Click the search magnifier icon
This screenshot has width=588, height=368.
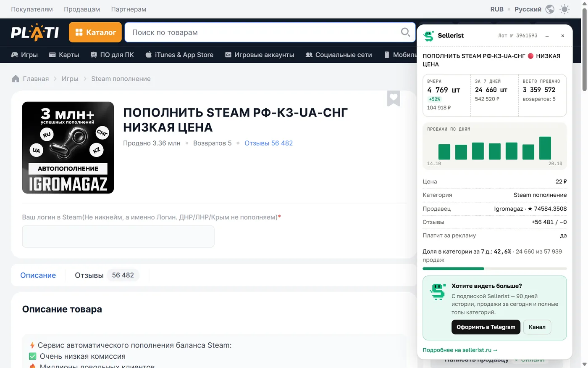coord(405,32)
